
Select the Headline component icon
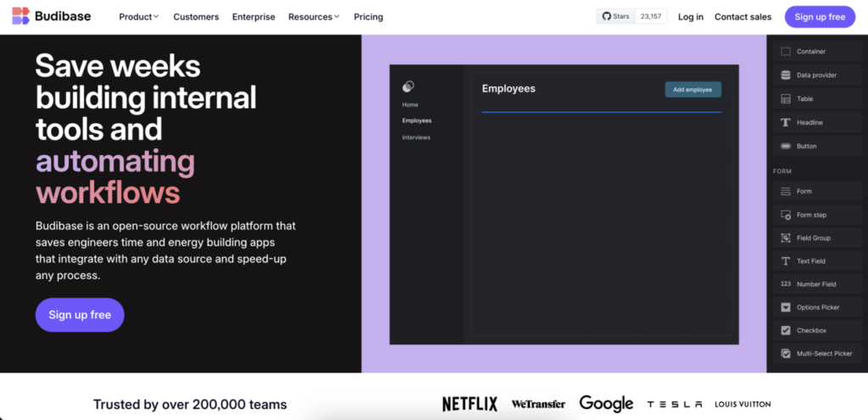[x=786, y=123]
